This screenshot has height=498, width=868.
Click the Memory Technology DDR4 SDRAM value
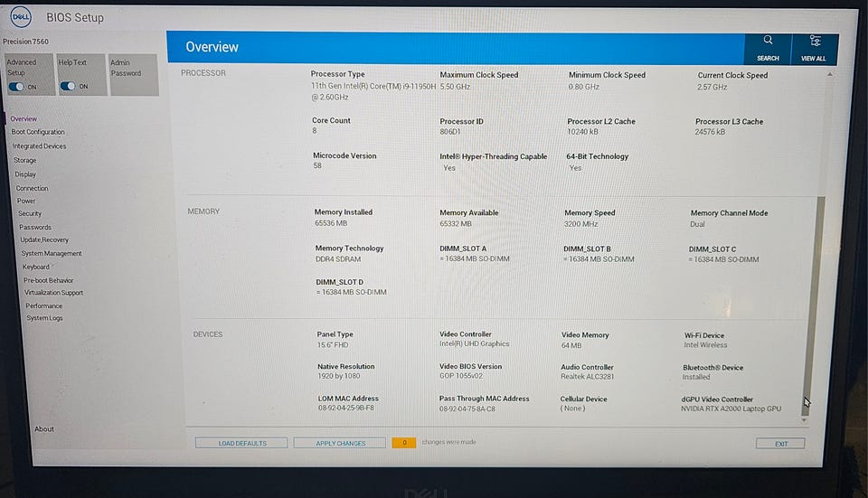338,259
